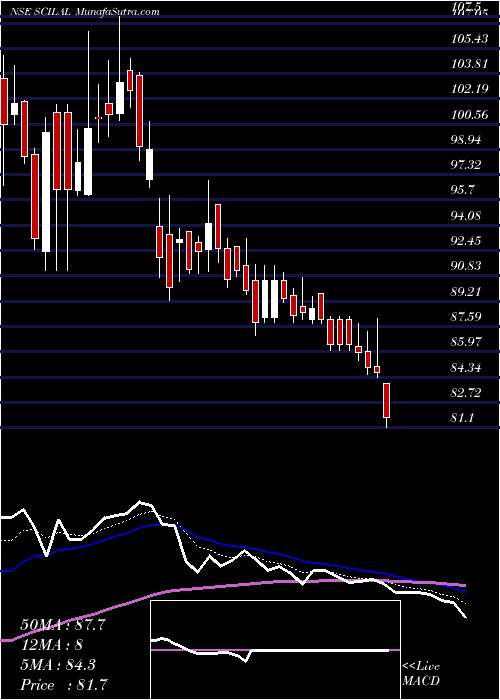Select the 103.81 price axis label
The width and height of the screenshot is (500, 700).
click(x=470, y=64)
